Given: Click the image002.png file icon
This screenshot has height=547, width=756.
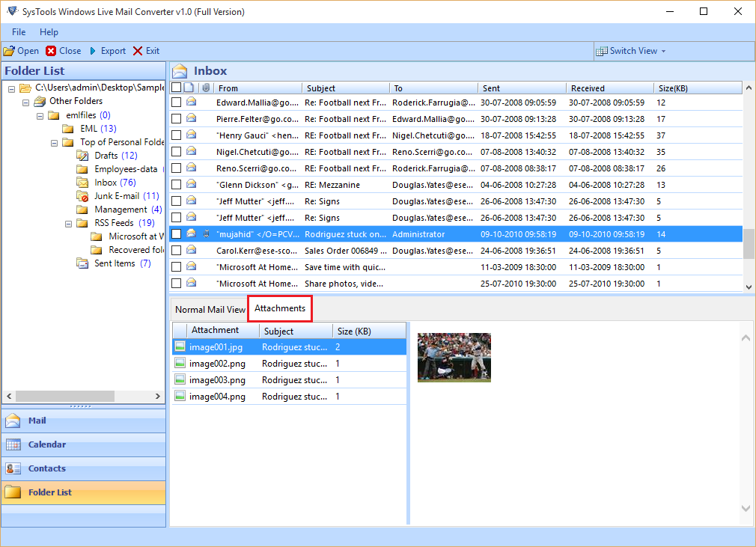Looking at the screenshot, I should coord(180,363).
